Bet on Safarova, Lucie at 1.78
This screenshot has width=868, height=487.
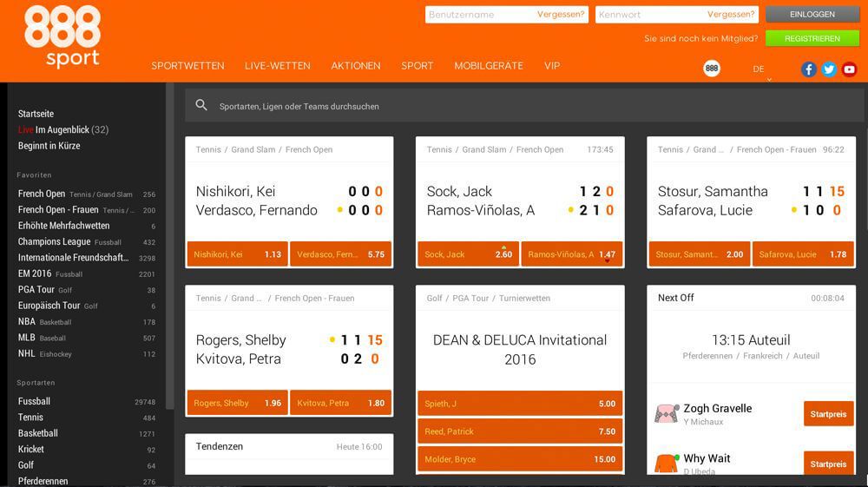[803, 254]
